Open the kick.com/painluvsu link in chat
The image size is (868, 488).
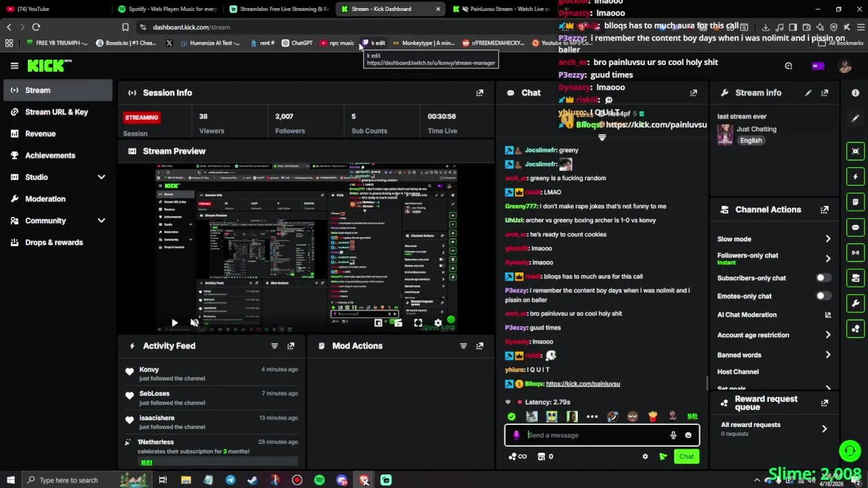(583, 384)
